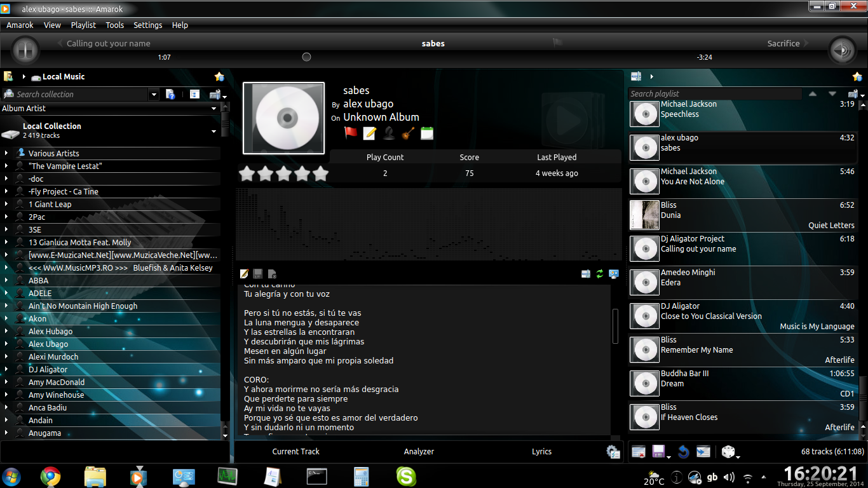The image size is (868, 488).
Task: Expand the DJ Aligator artist node
Action: [6, 369]
